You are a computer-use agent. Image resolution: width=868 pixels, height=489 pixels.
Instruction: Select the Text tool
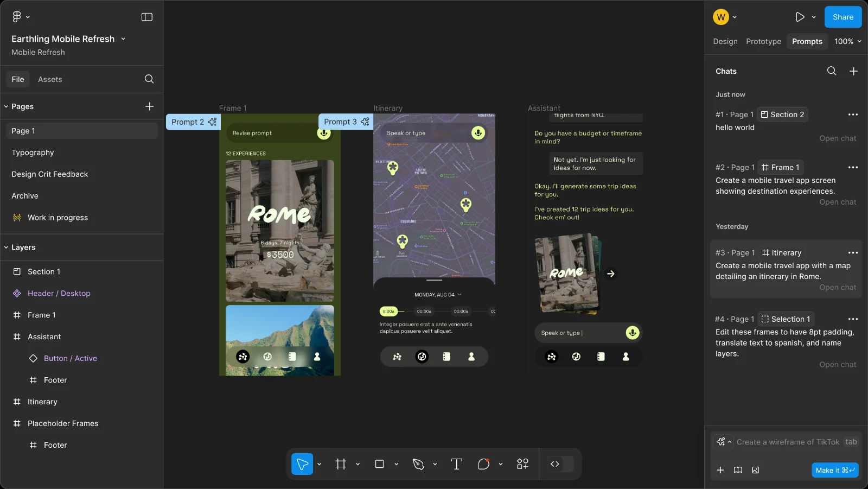457,464
